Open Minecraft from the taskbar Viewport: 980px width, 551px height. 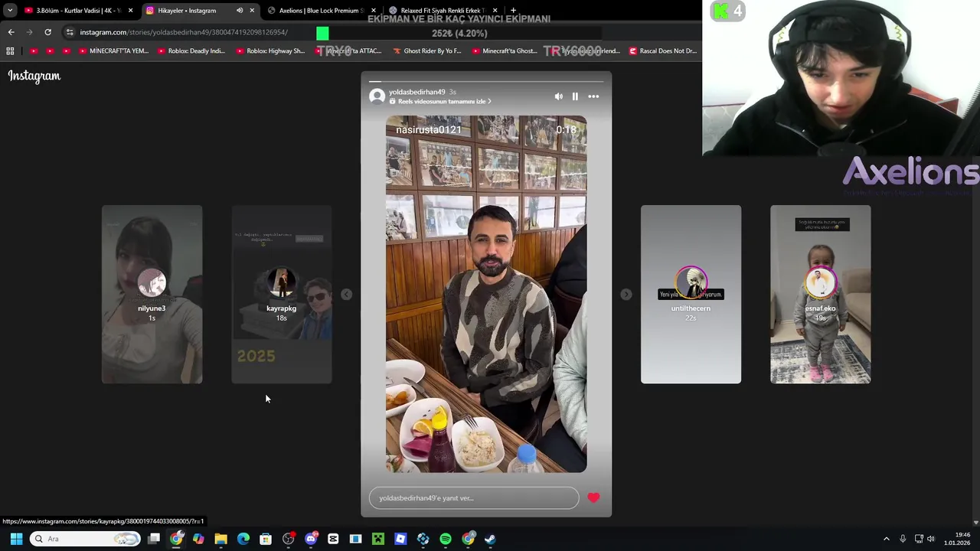378,539
